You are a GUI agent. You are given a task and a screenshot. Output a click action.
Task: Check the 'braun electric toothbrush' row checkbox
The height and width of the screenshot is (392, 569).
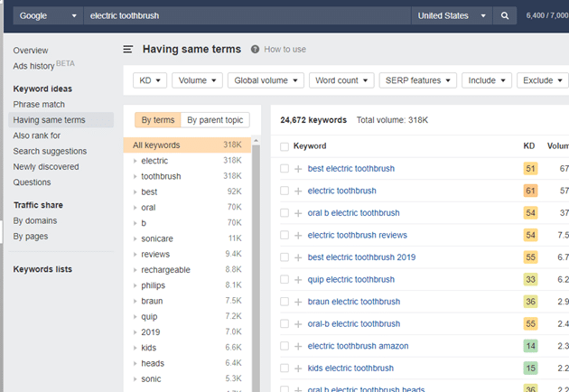[x=284, y=302]
